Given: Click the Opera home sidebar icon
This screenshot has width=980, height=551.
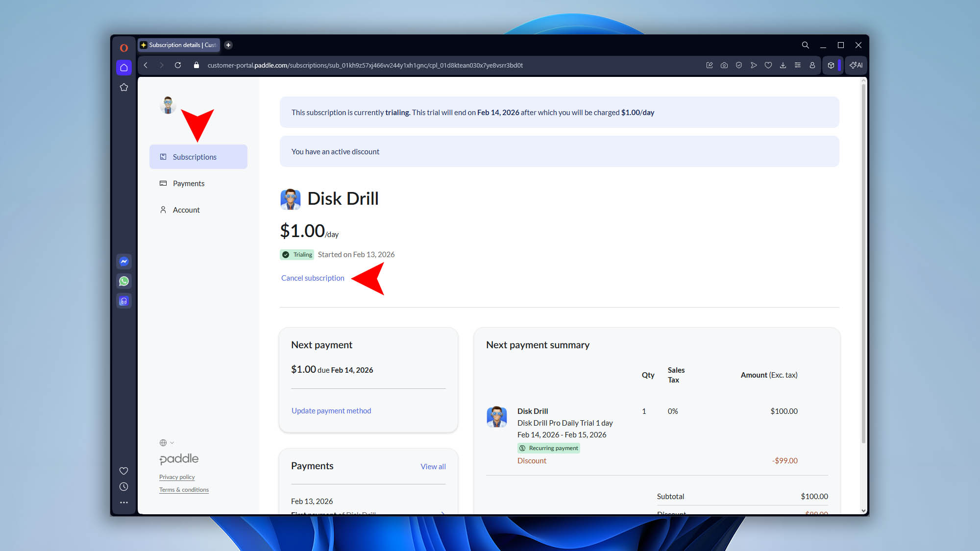Looking at the screenshot, I should 124,68.
